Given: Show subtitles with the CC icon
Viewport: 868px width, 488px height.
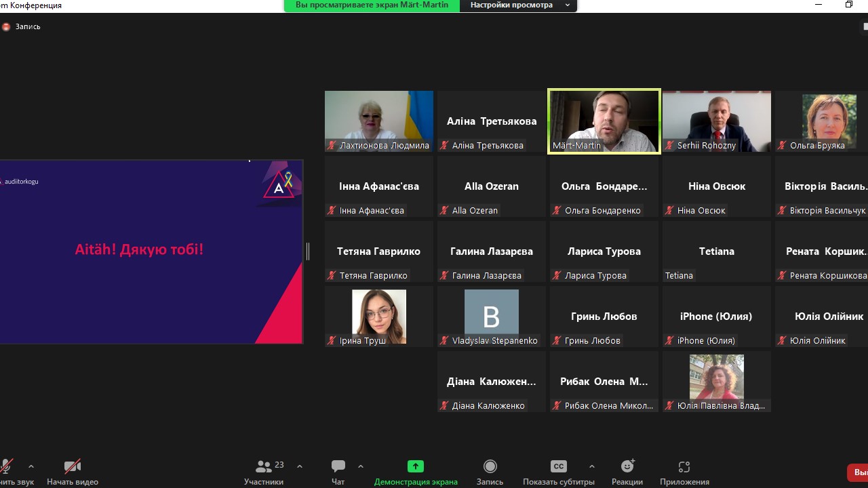Looking at the screenshot, I should (x=558, y=467).
